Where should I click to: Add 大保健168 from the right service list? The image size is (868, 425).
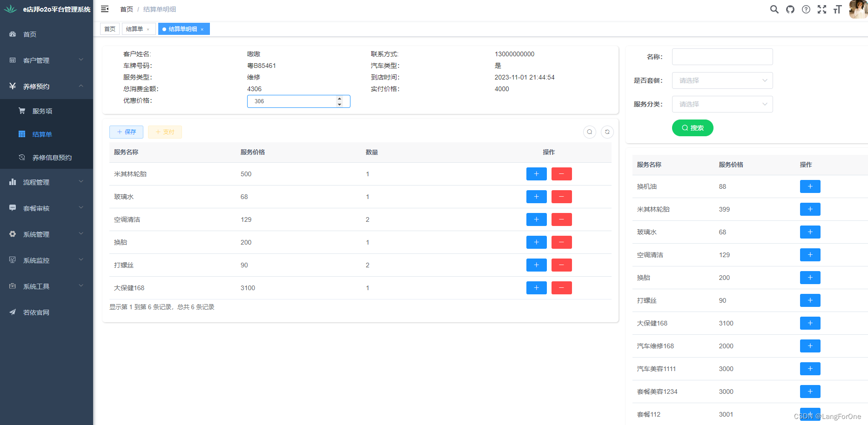point(810,323)
